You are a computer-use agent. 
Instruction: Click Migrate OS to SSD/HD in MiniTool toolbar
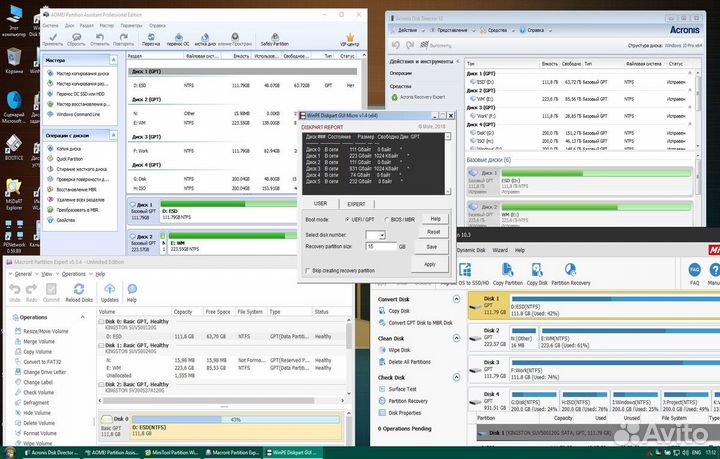click(465, 274)
